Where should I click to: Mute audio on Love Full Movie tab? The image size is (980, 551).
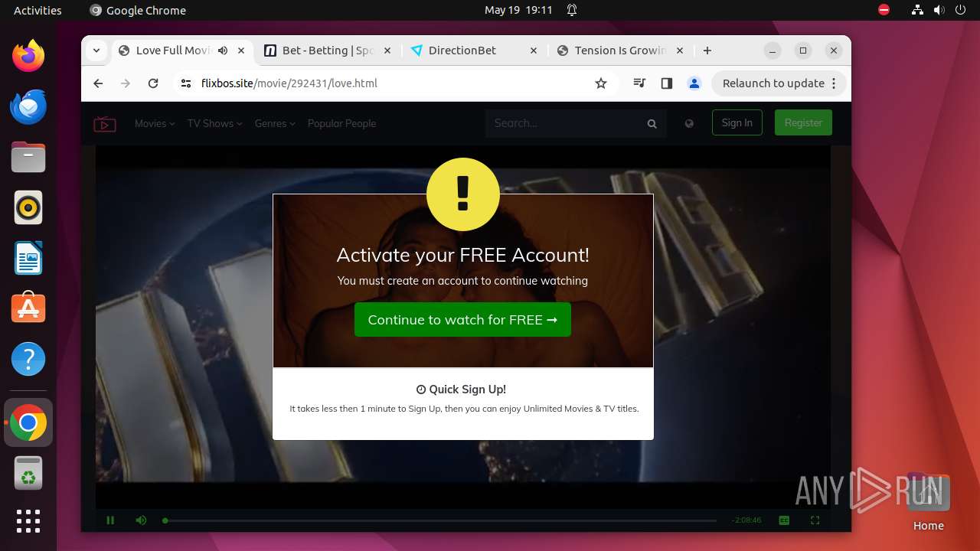click(223, 51)
